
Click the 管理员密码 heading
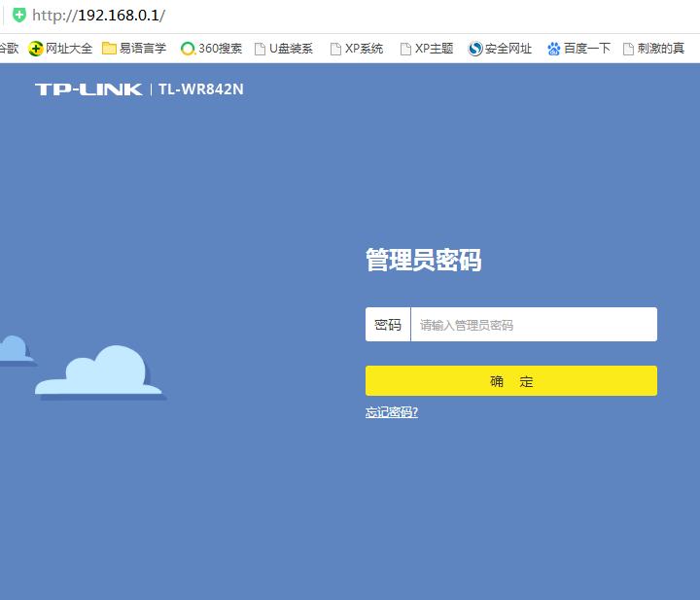click(x=424, y=260)
